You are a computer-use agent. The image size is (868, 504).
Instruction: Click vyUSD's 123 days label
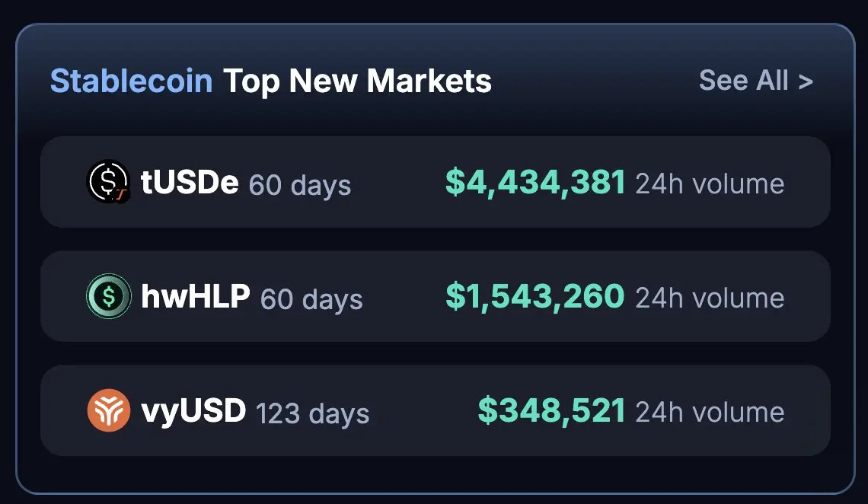coord(312,414)
